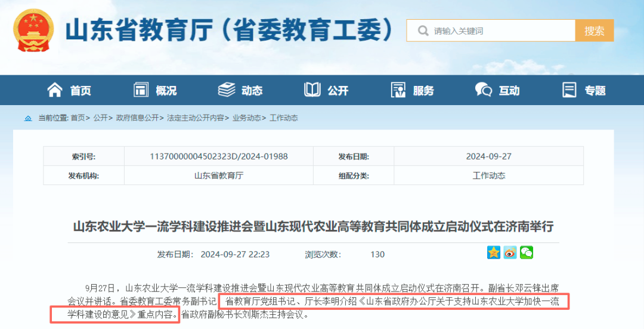Click the breadcrumb home icon

[x=28, y=118]
